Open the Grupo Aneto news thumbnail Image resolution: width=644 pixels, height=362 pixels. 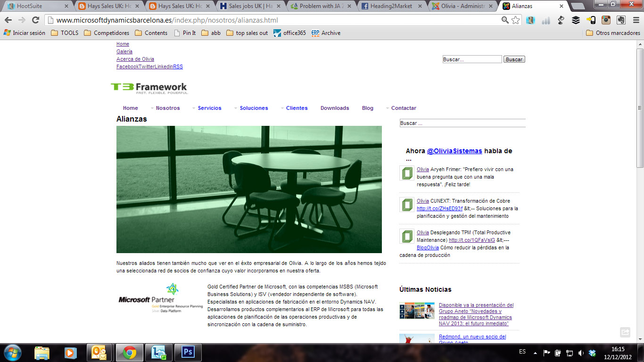click(x=417, y=311)
